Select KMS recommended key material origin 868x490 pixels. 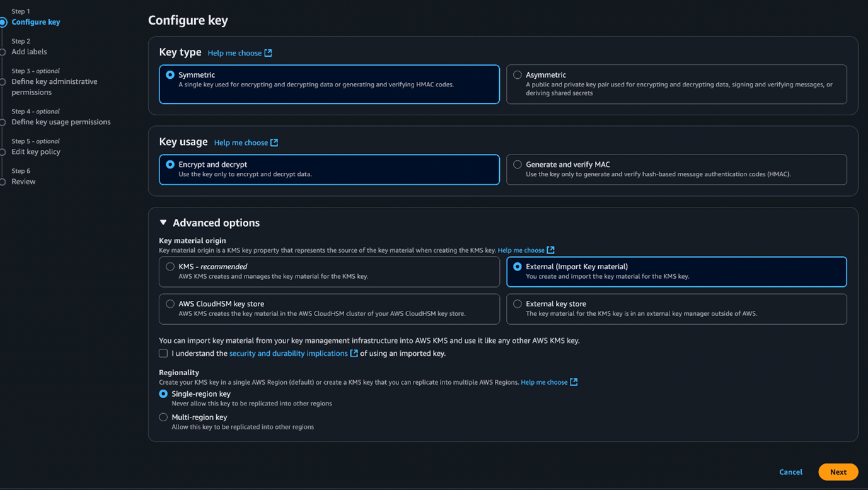tap(170, 267)
